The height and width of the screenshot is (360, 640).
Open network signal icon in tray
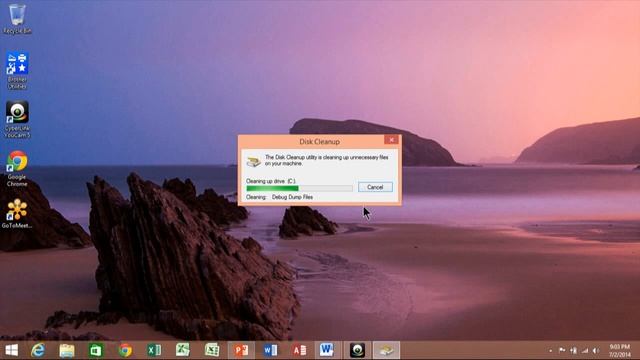pos(585,350)
